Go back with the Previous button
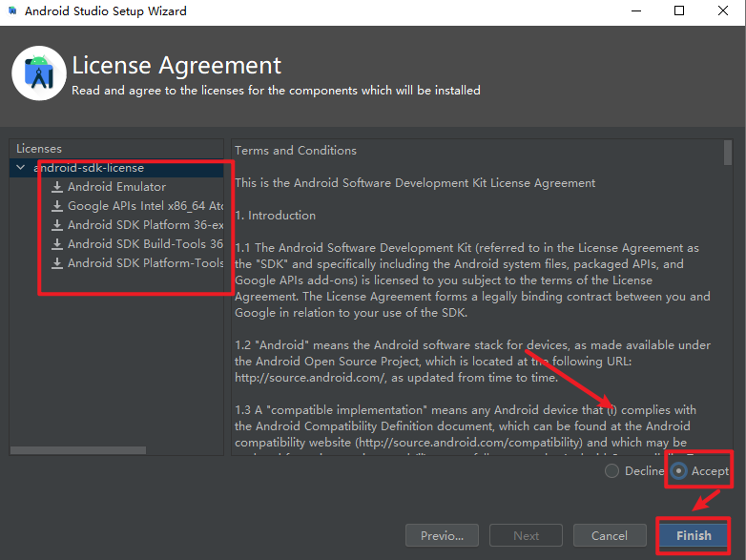Viewport: 746px width, 560px height. [x=442, y=536]
